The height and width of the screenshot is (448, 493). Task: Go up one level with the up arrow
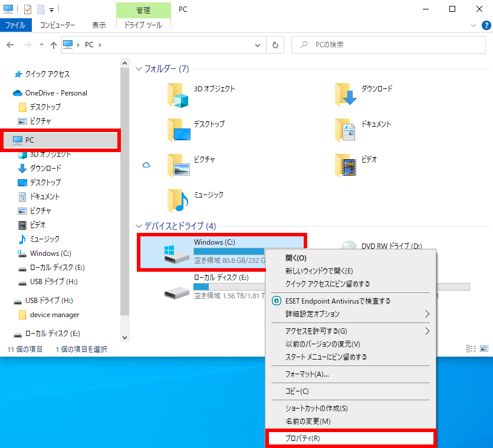click(54, 45)
